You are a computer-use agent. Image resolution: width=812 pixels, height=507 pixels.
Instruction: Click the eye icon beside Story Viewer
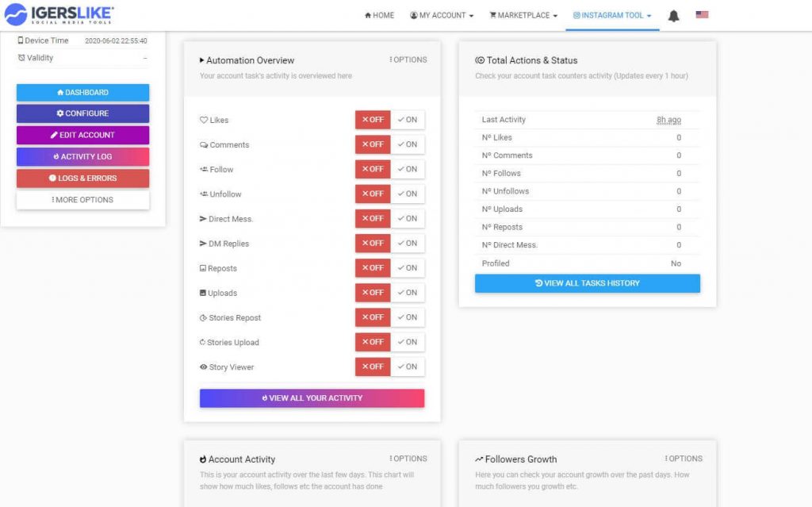pos(204,367)
